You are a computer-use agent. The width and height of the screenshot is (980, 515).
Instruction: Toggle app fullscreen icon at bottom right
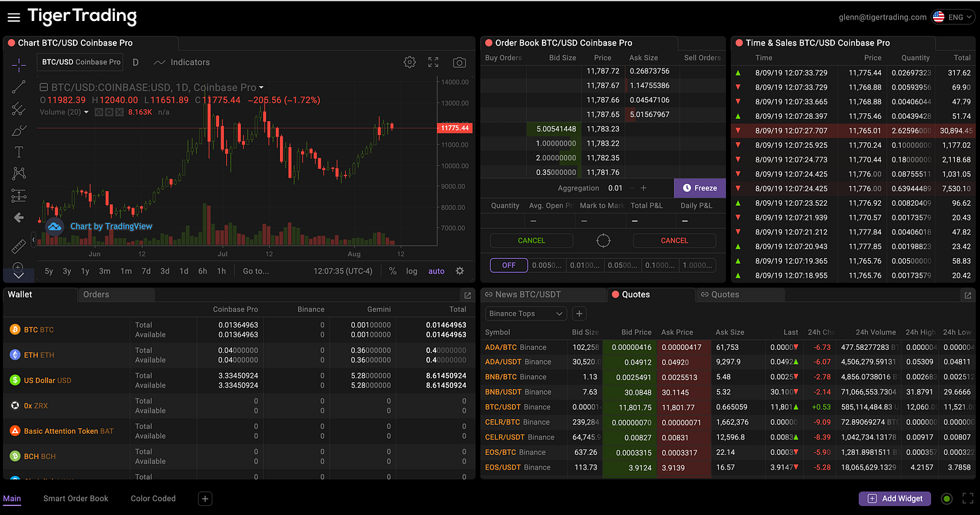tap(968, 499)
